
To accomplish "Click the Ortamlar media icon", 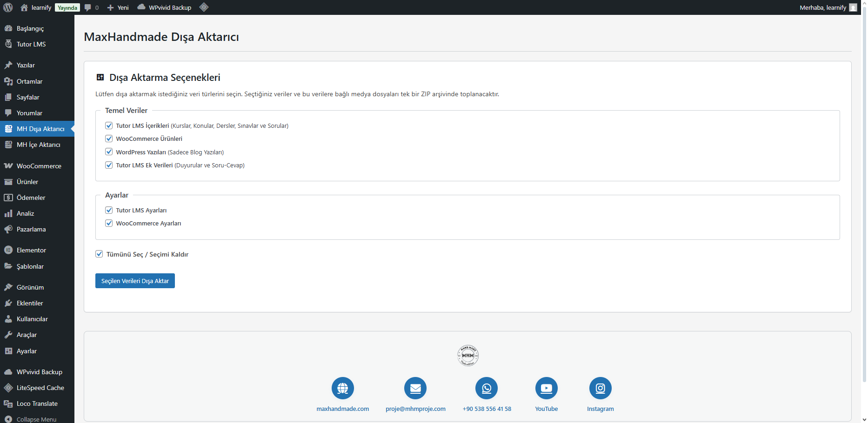I will 8,81.
